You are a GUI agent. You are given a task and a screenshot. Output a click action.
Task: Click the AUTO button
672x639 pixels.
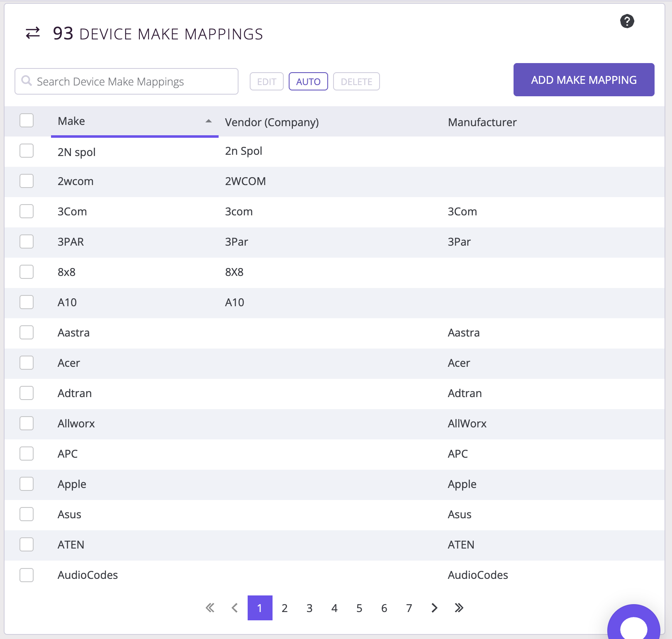coord(308,81)
